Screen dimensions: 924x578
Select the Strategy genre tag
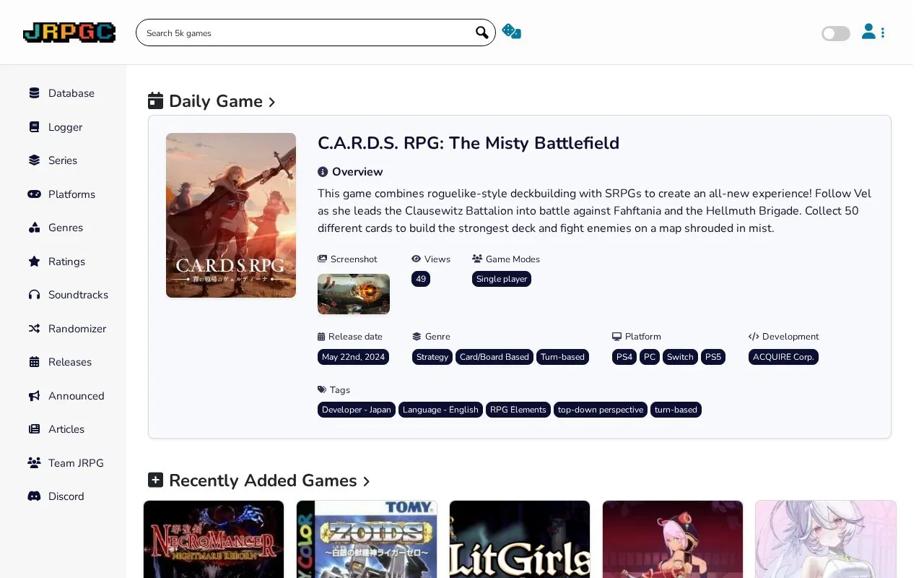pos(432,357)
